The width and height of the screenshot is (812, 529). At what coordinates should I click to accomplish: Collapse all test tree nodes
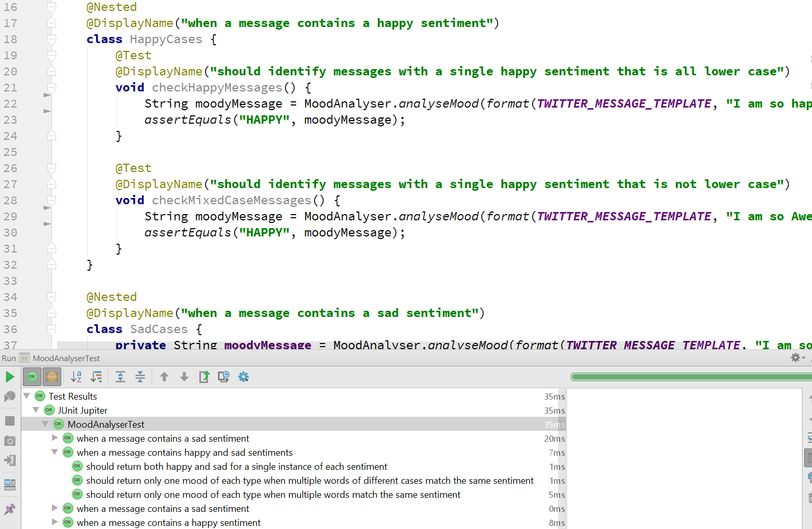click(140, 377)
